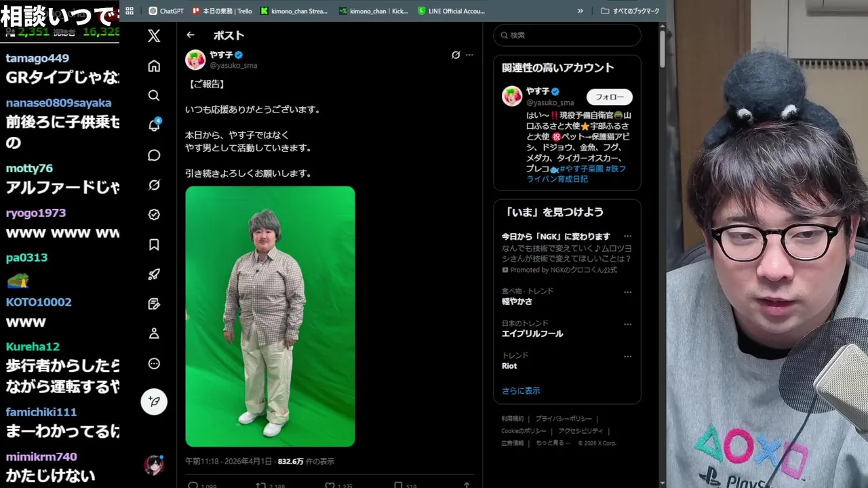Viewport: 868px width, 488px height.
Task: Click the さらに表示 link under trends
Action: point(521,390)
